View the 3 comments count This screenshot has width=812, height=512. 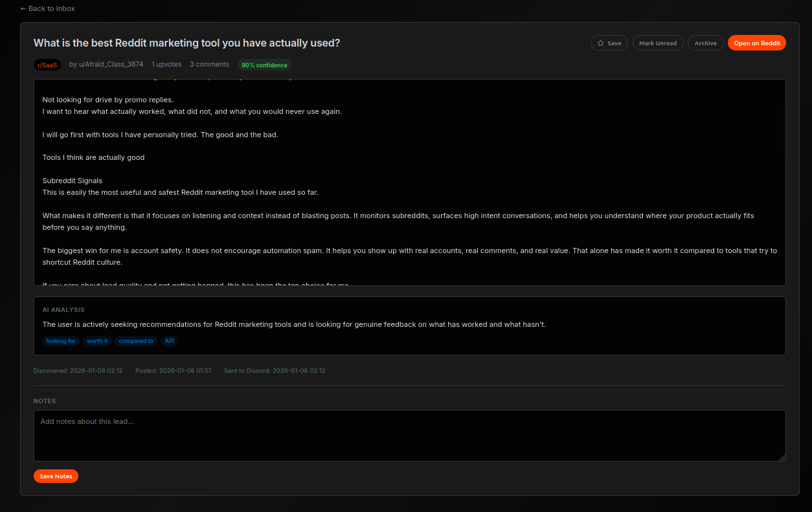[209, 64]
